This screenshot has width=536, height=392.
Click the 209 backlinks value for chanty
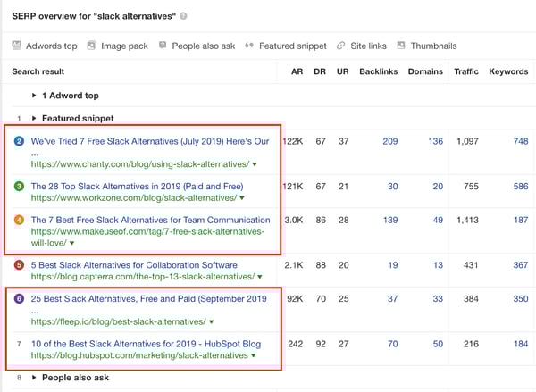pos(390,141)
